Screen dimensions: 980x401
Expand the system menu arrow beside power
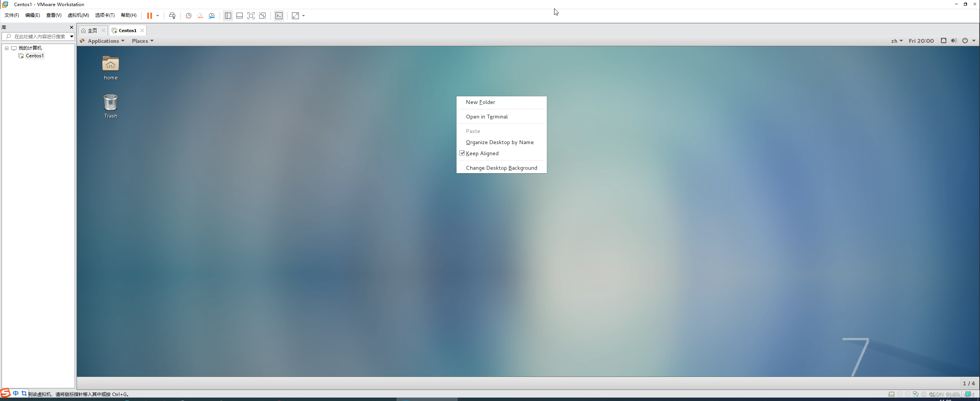coord(974,41)
